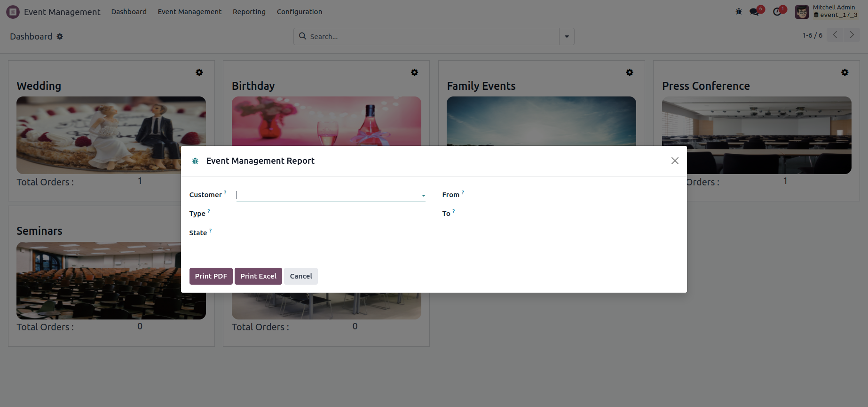This screenshot has width=868, height=407.
Task: Click the bug icon in dialog header
Action: pyautogui.click(x=195, y=161)
